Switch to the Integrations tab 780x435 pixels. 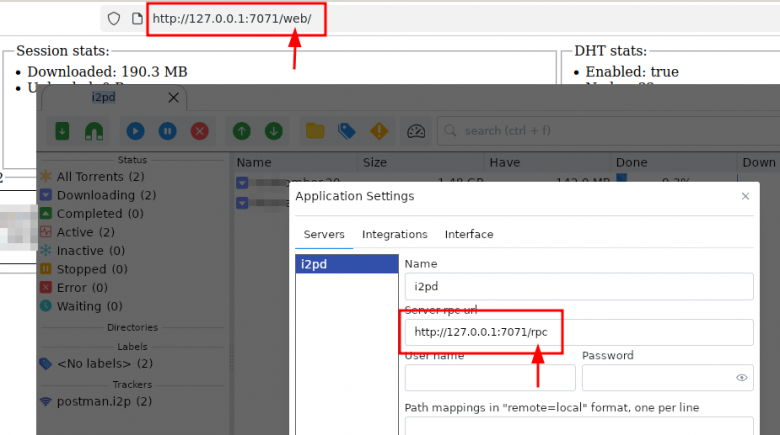point(394,234)
